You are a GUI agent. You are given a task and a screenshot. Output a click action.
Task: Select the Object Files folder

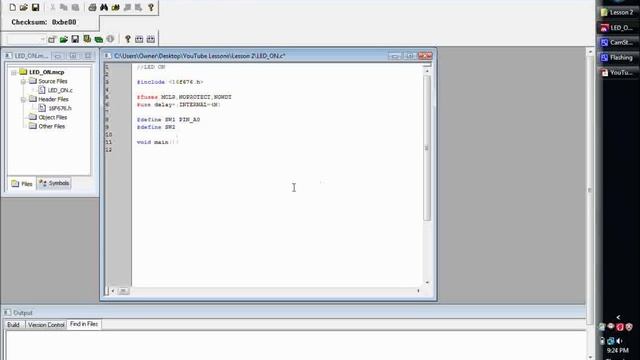pos(53,117)
